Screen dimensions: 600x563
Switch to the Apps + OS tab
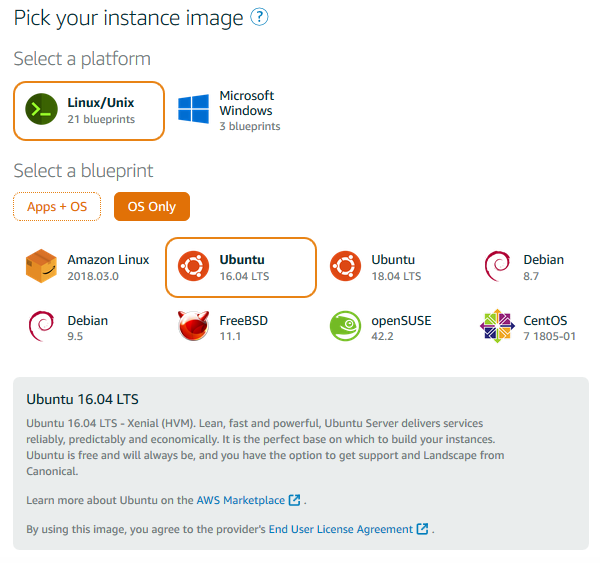pos(57,207)
